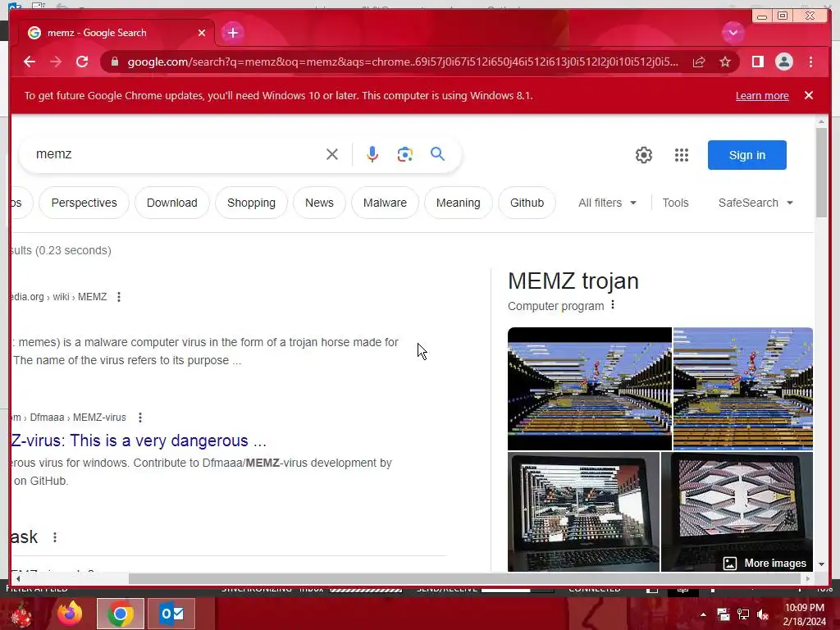Viewport: 840px width, 630px height.
Task: Open Outlook from the taskbar
Action: point(171,614)
